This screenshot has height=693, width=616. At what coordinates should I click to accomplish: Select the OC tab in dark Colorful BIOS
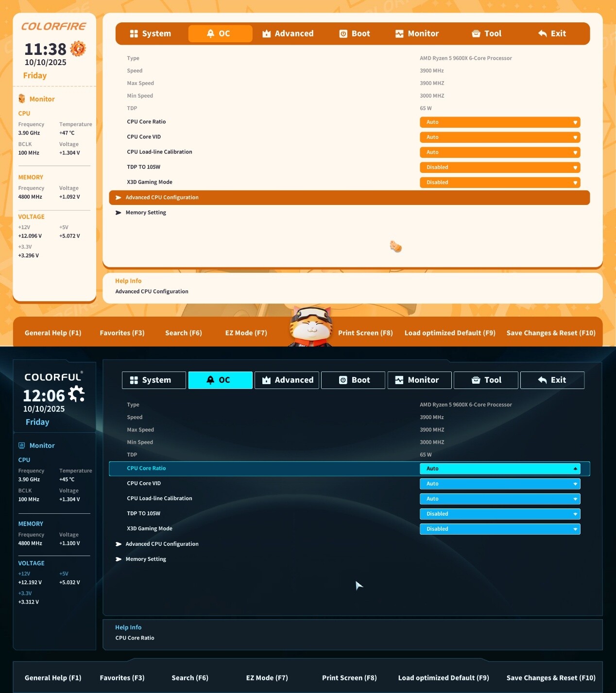coord(220,380)
